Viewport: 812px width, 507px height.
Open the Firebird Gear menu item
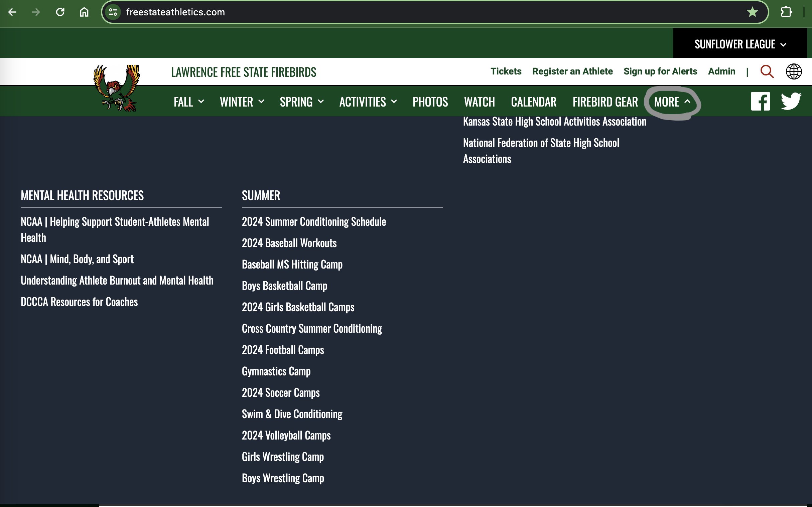point(605,102)
